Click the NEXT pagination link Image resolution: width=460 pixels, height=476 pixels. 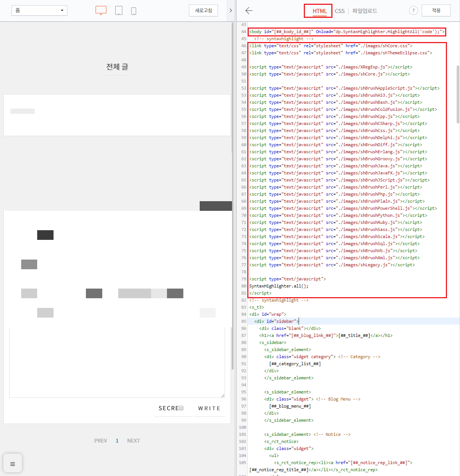[x=134, y=441]
